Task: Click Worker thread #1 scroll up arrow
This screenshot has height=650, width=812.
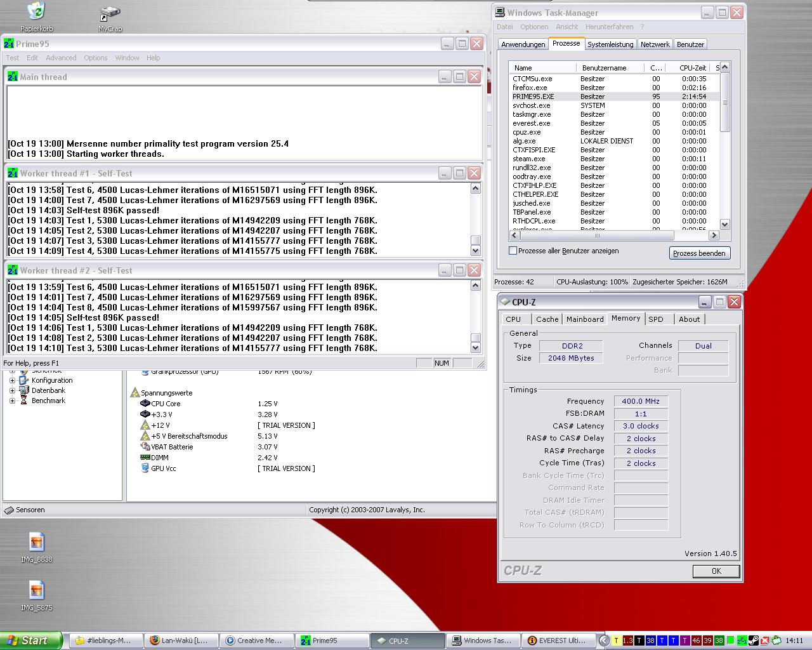Action: pos(476,189)
